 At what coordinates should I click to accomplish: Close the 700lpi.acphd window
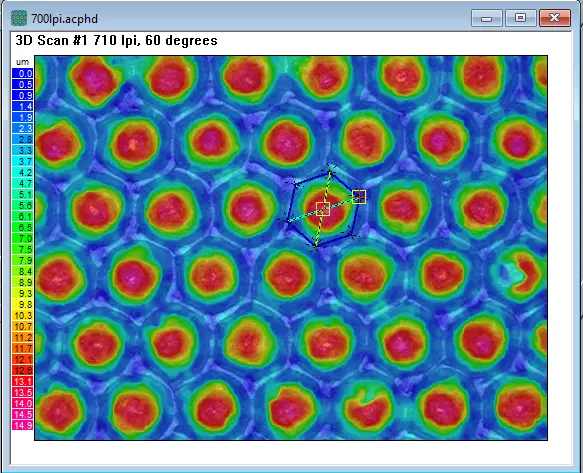[x=555, y=18]
